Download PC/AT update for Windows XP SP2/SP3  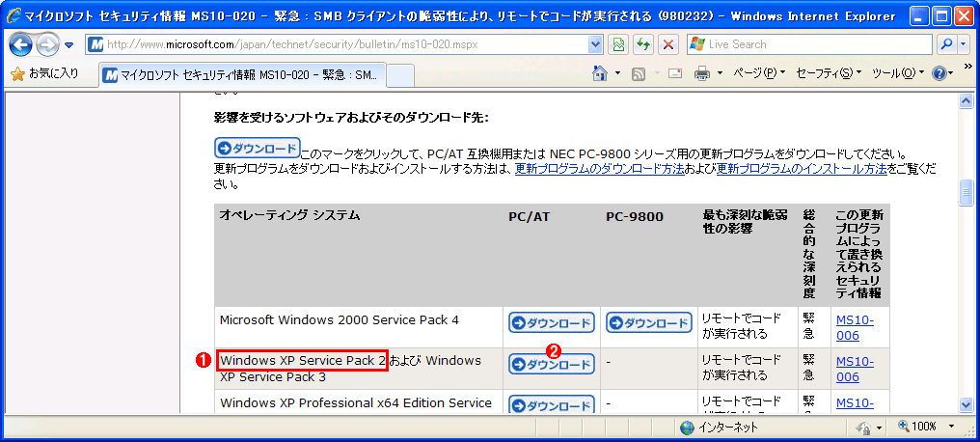[552, 364]
